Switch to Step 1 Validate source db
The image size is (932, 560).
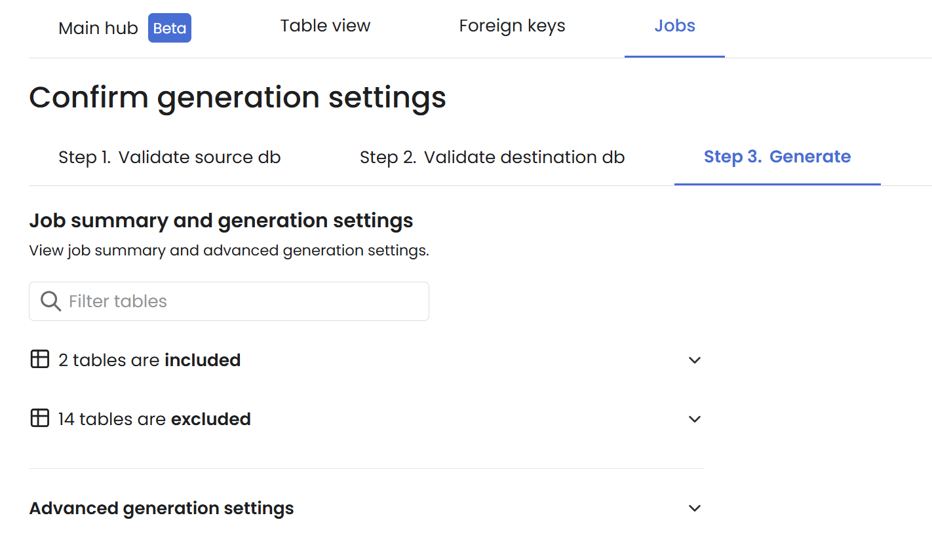click(x=169, y=157)
